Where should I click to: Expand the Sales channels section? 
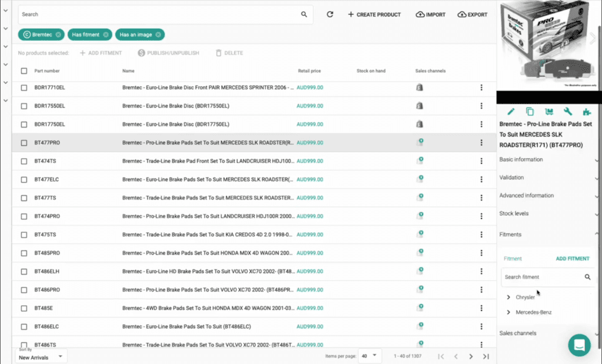coord(549,333)
